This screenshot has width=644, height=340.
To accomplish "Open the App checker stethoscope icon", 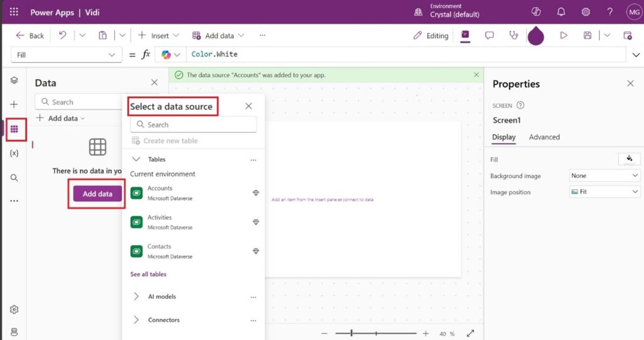I will (x=514, y=36).
